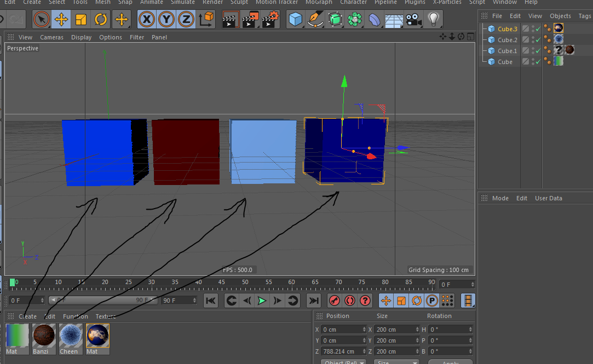Toggle Autokeying button

pyautogui.click(x=350, y=301)
